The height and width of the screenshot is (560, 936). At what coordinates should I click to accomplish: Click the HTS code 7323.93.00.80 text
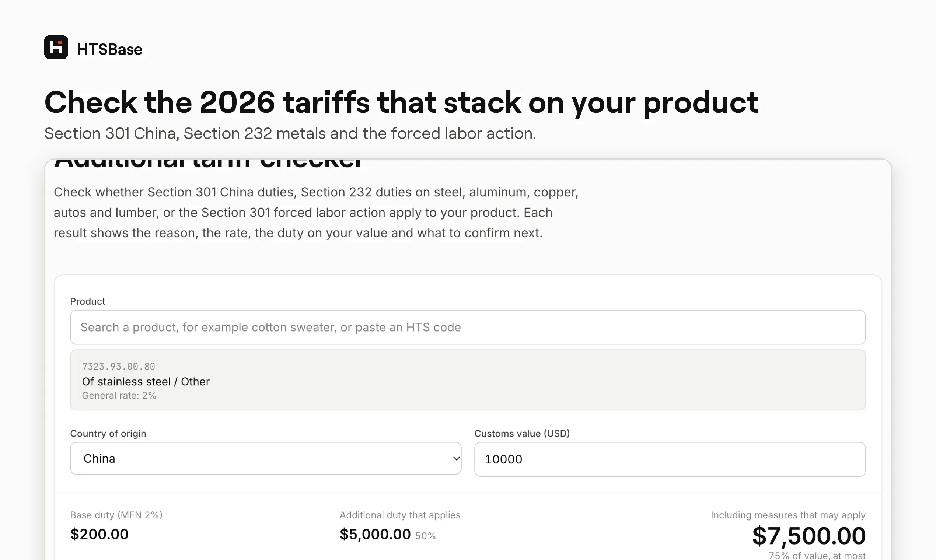tap(119, 367)
